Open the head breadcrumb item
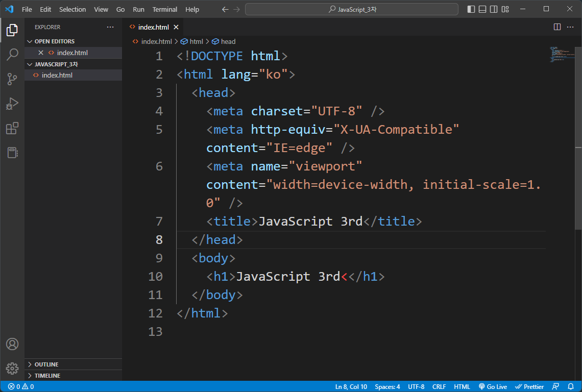This screenshot has height=392, width=582. pyautogui.click(x=227, y=41)
